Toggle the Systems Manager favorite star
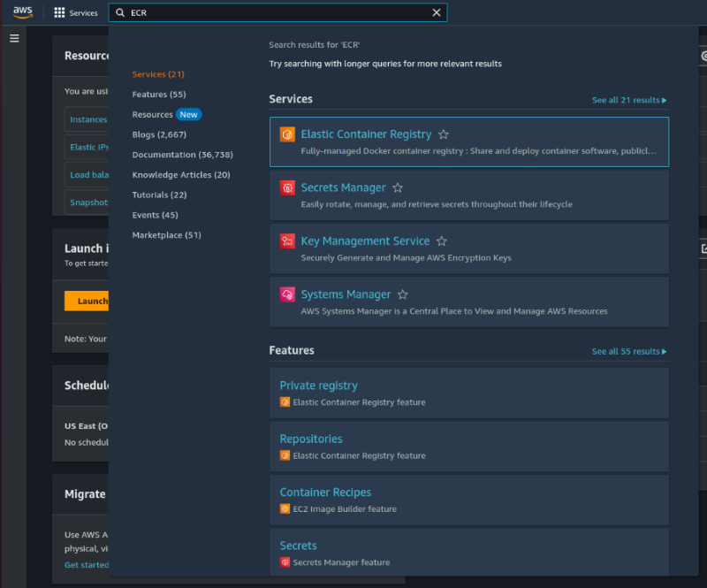Image resolution: width=707 pixels, height=588 pixels. (403, 294)
